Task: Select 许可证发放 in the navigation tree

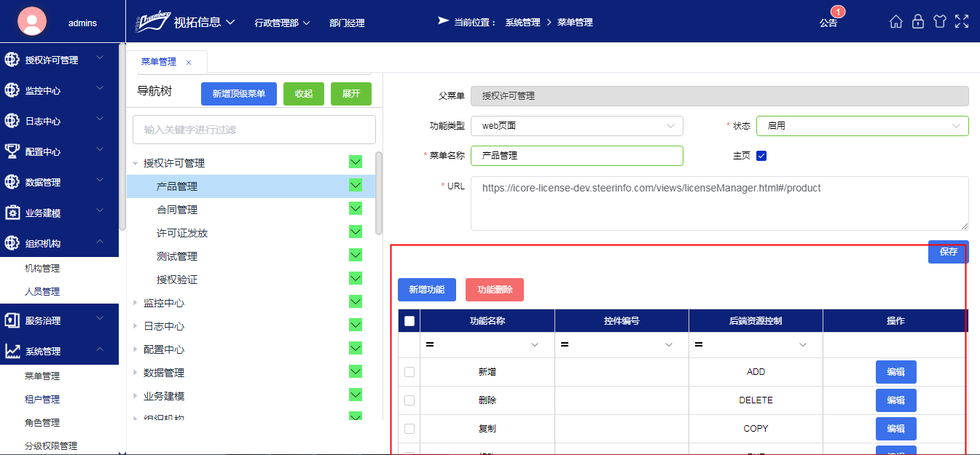Action: 182,233
